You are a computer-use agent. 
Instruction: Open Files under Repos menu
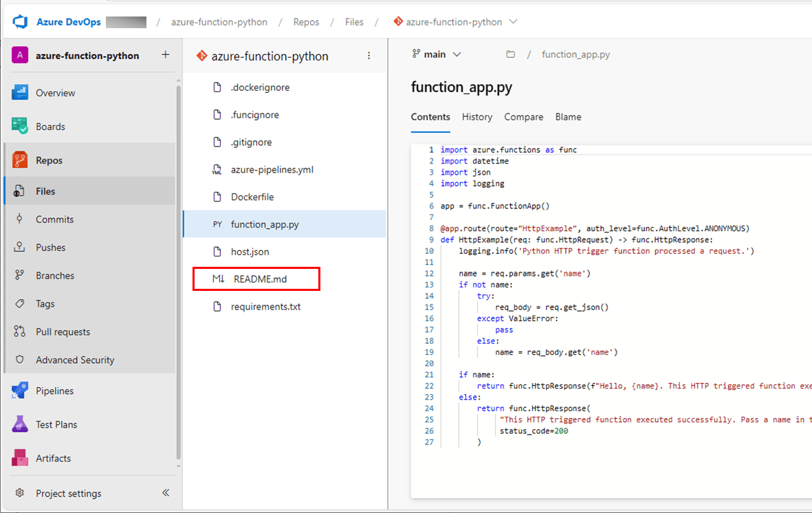[90, 191]
